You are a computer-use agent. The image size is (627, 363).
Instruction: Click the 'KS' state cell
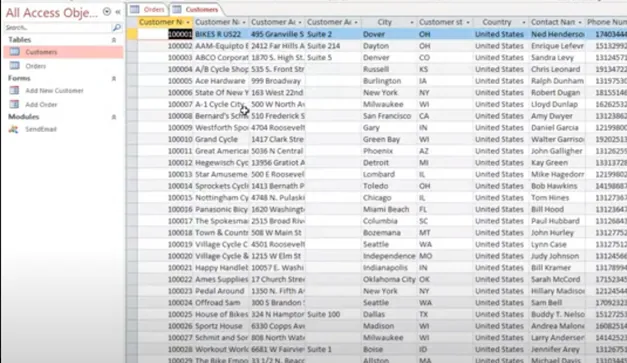pos(445,69)
